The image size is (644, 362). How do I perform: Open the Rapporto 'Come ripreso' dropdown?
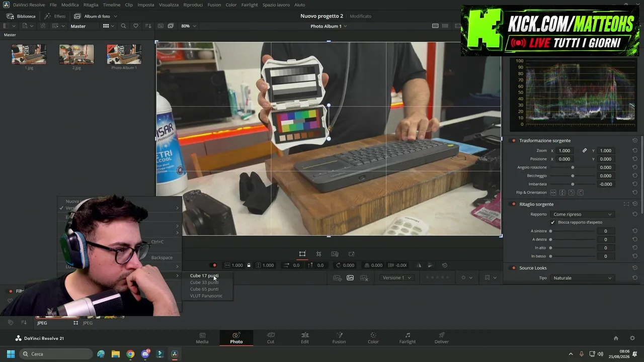point(582,214)
